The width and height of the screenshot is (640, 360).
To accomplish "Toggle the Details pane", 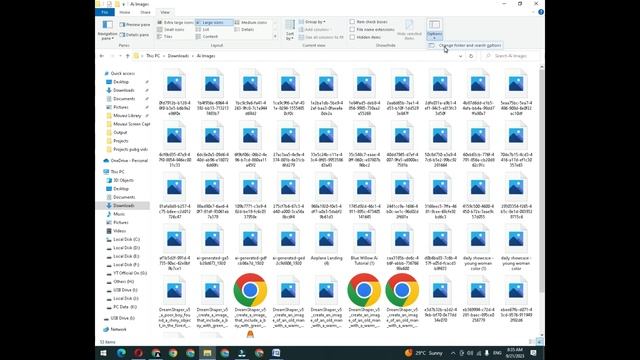I will tap(134, 35).
